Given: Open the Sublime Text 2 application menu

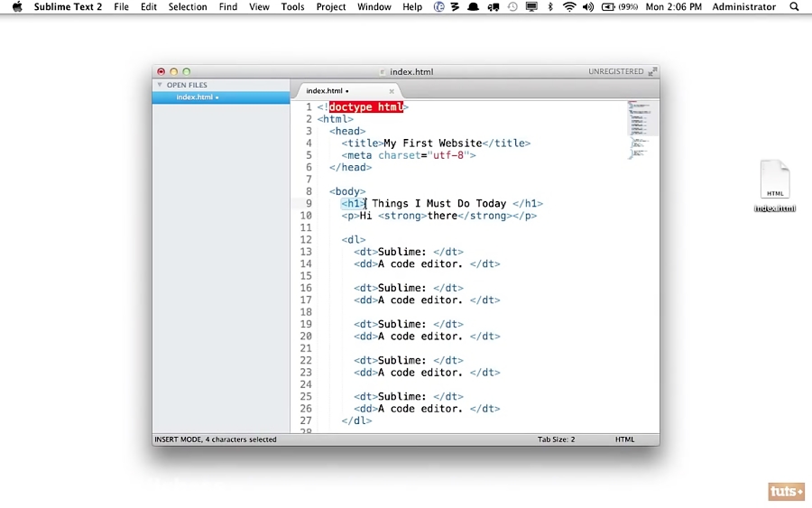Looking at the screenshot, I should [68, 6].
